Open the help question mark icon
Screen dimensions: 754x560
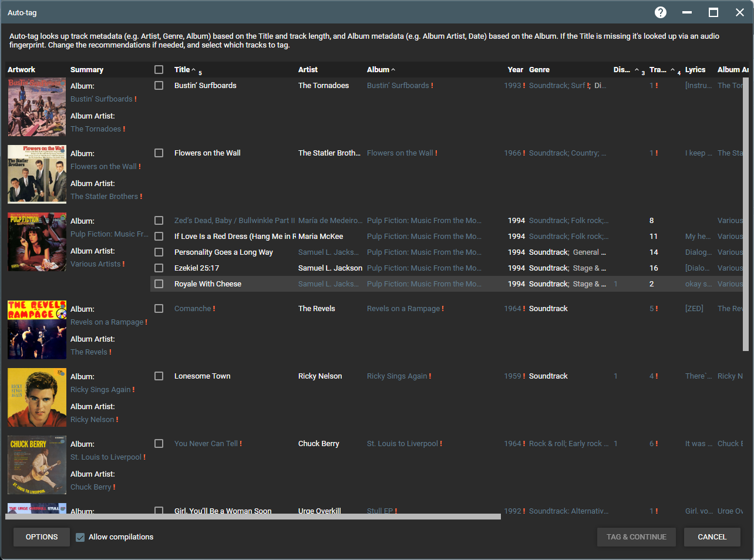pyautogui.click(x=661, y=12)
